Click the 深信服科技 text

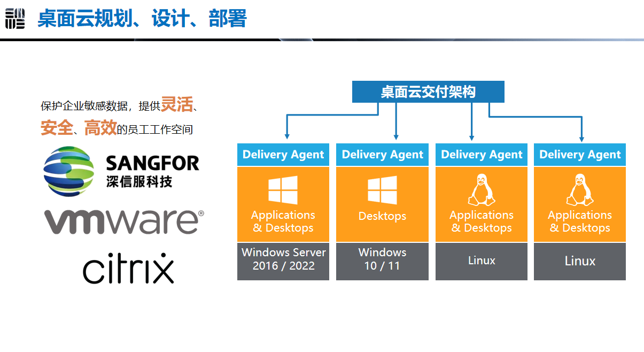(139, 181)
